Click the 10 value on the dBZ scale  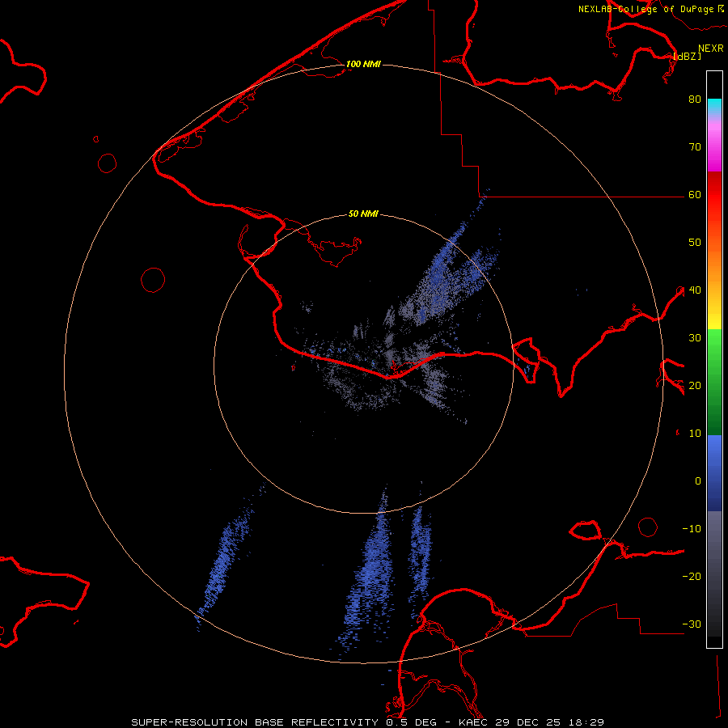pos(695,434)
